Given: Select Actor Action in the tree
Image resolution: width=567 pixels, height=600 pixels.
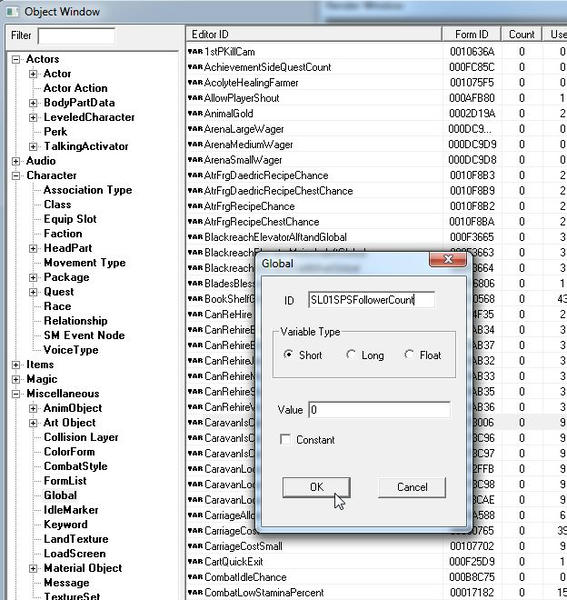Looking at the screenshot, I should [75, 88].
